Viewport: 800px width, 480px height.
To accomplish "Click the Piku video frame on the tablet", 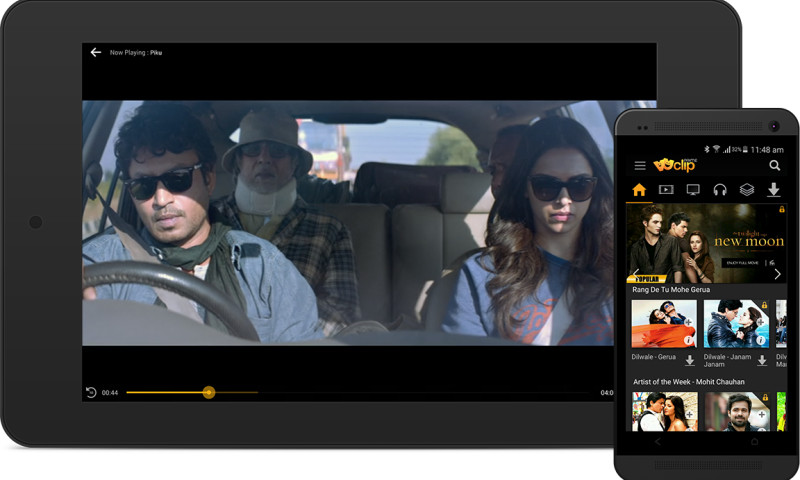I will click(347, 223).
